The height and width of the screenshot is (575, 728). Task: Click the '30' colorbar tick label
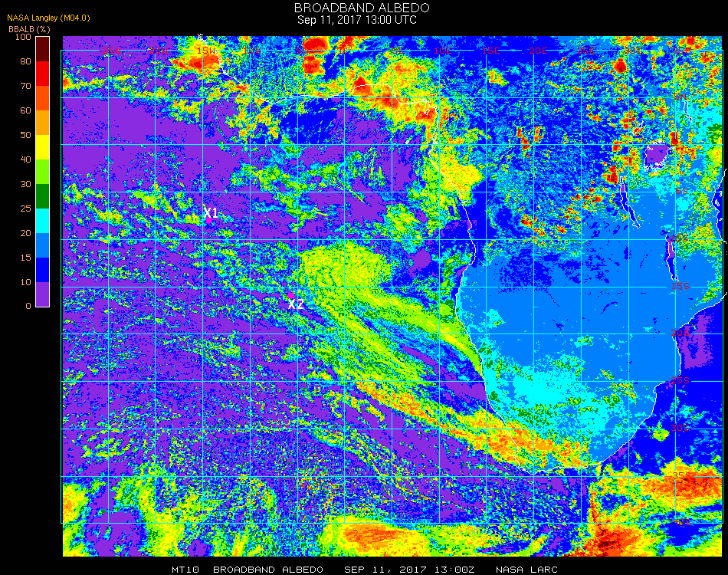pos(25,185)
